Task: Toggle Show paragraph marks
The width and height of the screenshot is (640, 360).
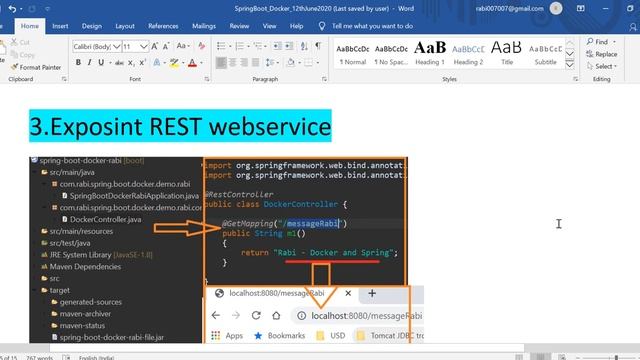Action: [318, 46]
